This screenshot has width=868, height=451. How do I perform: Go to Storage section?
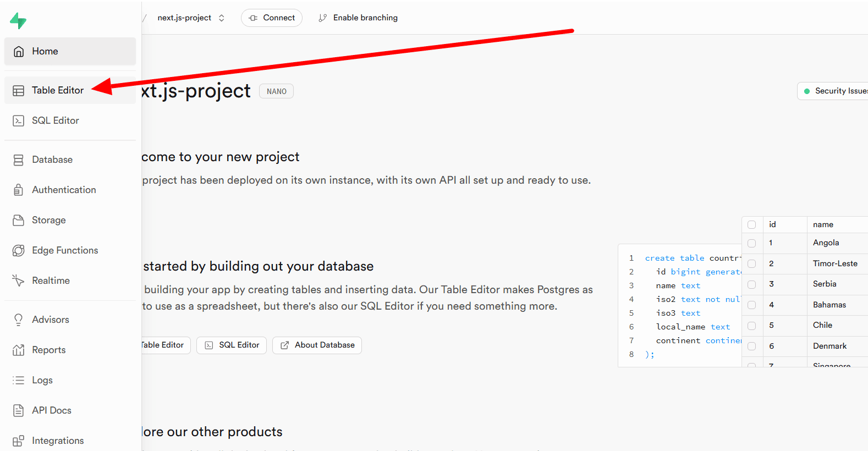(70, 220)
